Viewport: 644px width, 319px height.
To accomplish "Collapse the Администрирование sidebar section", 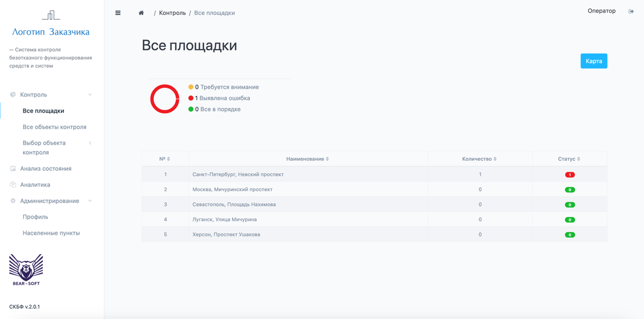I will 90,200.
